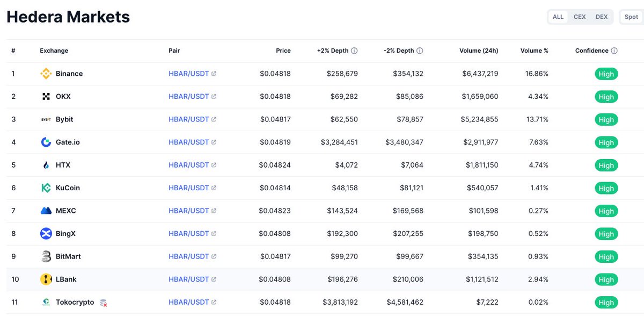Viewport: 644px width, 316px height.
Task: Click the MEXC exchange logo icon
Action: click(x=46, y=211)
